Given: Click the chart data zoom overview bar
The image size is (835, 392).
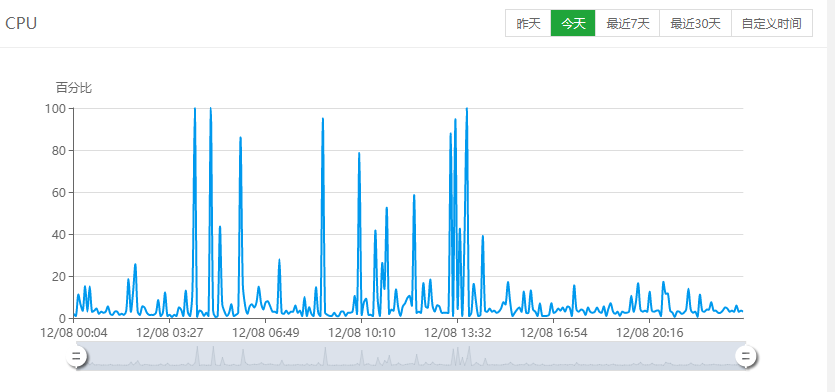Looking at the screenshot, I should coord(411,356).
